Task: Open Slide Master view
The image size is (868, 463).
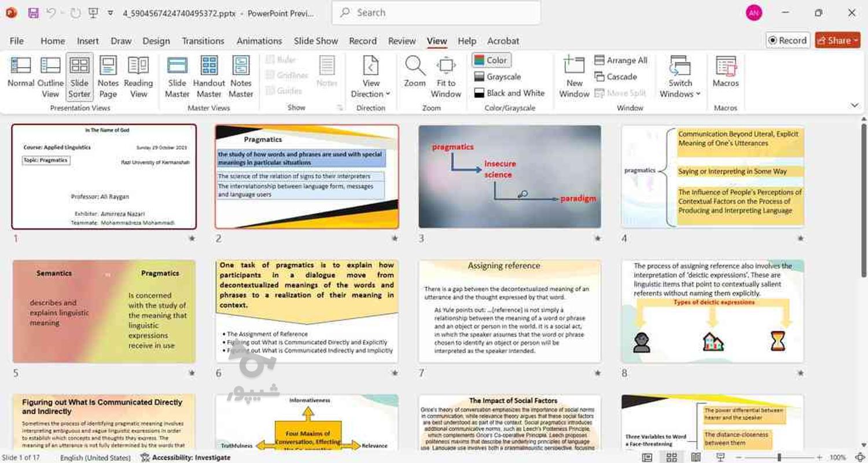Action: (177, 77)
